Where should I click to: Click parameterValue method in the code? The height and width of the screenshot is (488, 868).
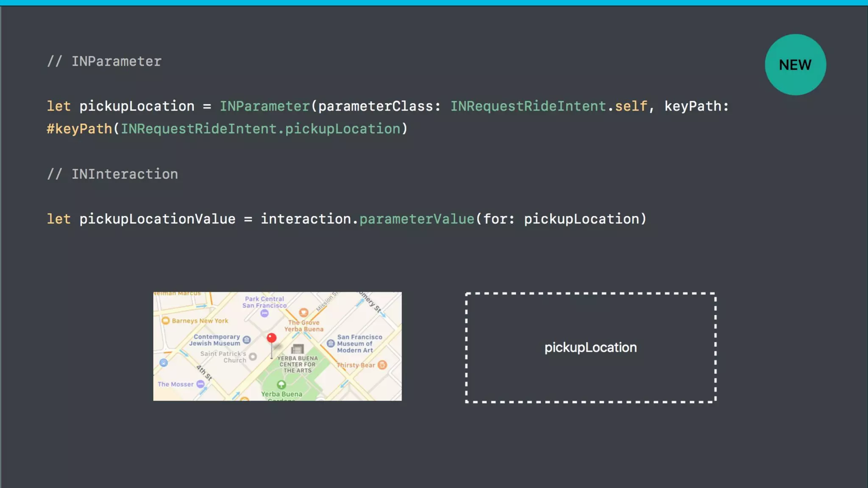[417, 219]
